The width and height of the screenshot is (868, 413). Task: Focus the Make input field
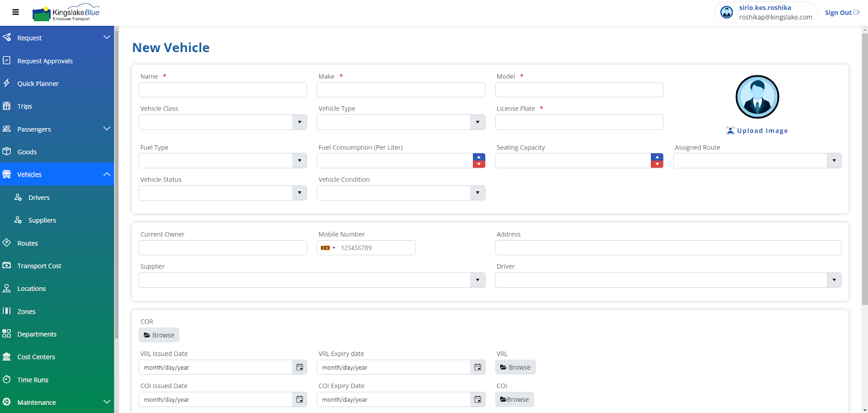401,90
